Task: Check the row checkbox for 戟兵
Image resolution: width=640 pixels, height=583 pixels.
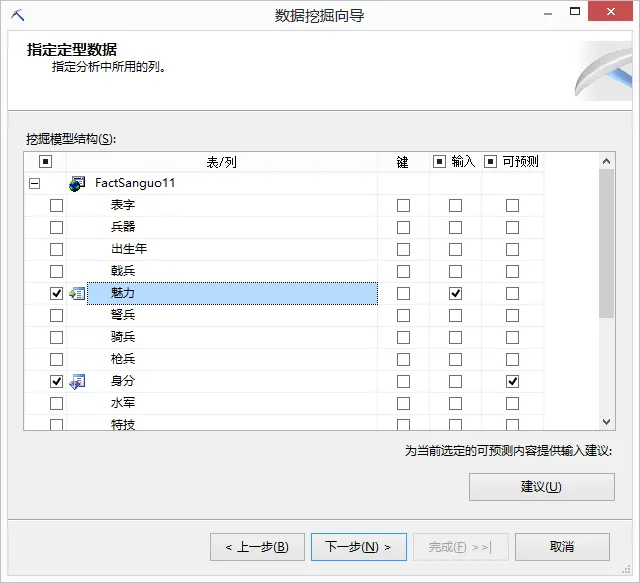Action: coord(56,271)
